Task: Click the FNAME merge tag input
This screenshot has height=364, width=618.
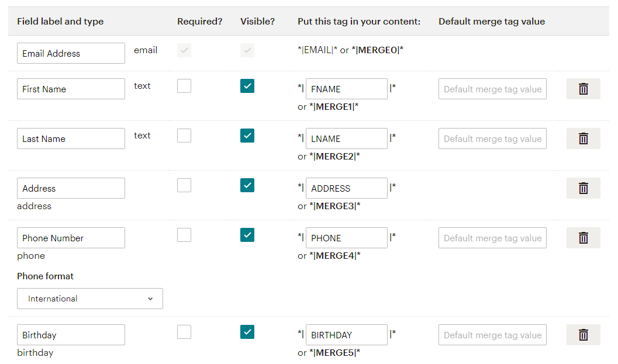Action: coord(347,89)
